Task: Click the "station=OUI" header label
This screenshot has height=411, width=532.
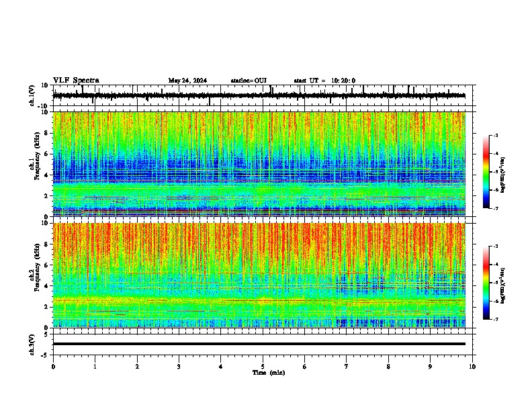Action: point(249,81)
